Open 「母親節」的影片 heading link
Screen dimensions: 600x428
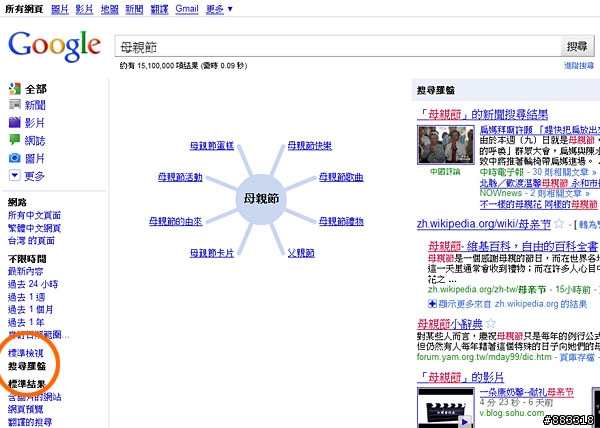point(460,378)
